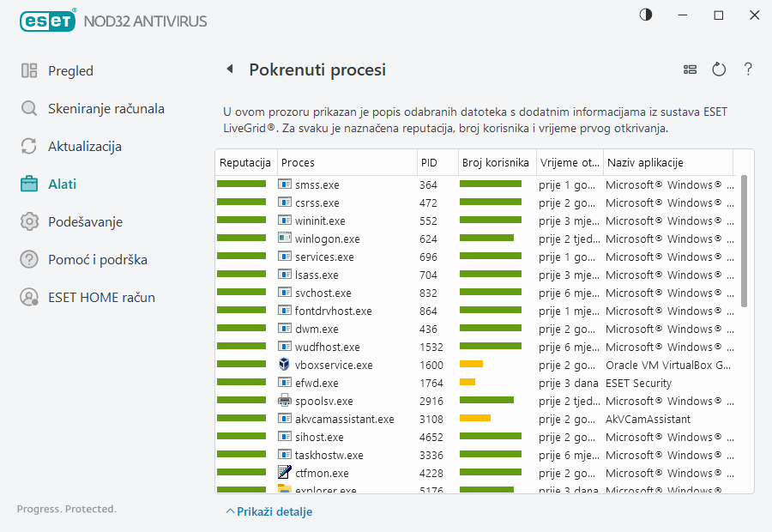772x532 pixels.
Task: Sort by the Broj korisnika column header
Action: click(496, 163)
